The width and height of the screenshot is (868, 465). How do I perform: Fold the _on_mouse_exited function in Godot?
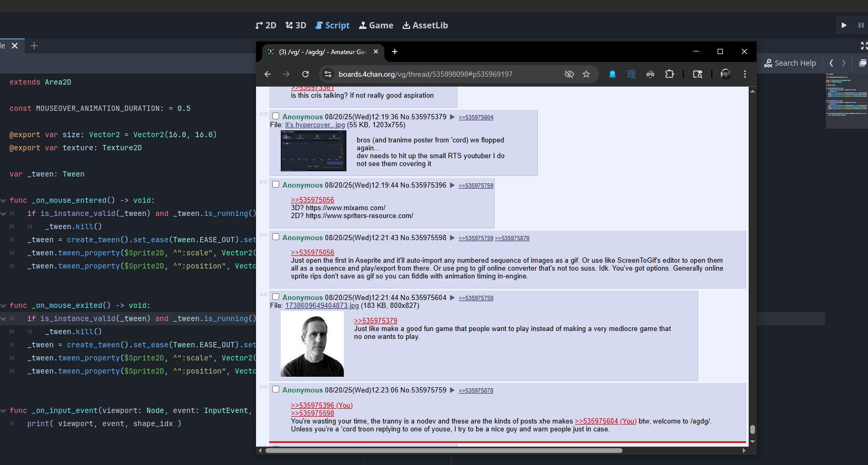[x=4, y=306]
